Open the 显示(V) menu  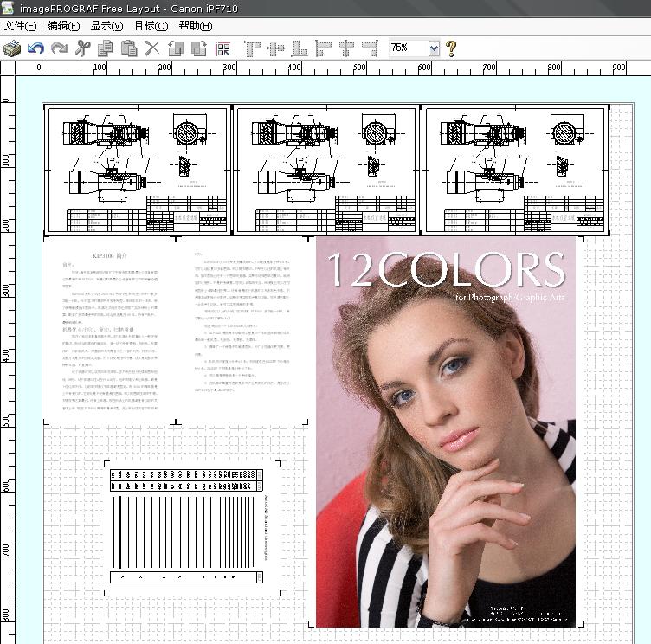coord(107,26)
